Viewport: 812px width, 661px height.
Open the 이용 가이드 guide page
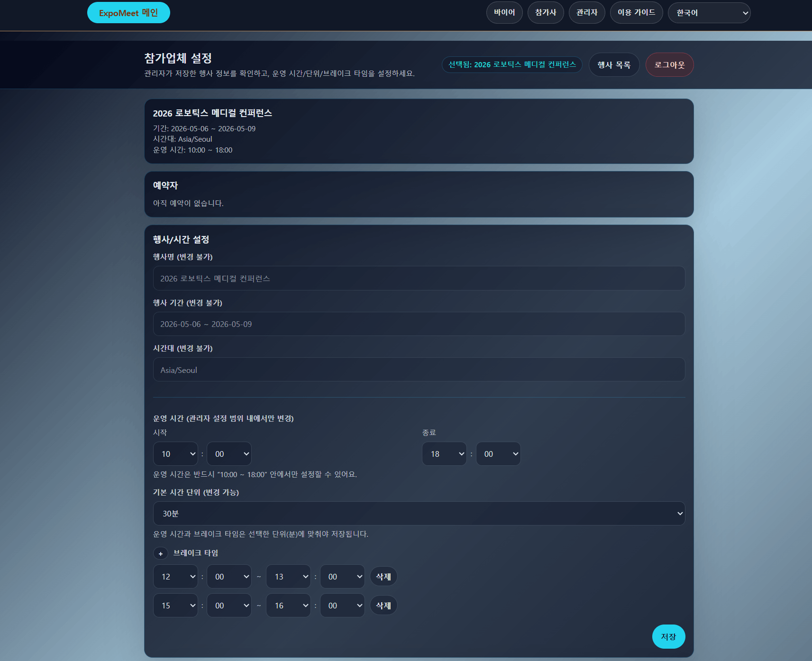(636, 12)
